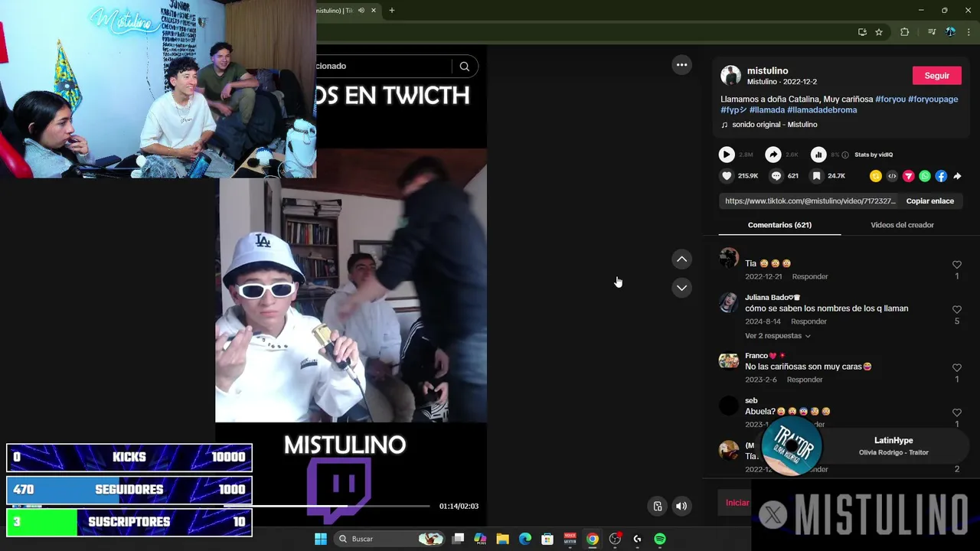Image resolution: width=980 pixels, height=551 pixels.
Task: Like Franco's comment with the heart
Action: pos(956,368)
